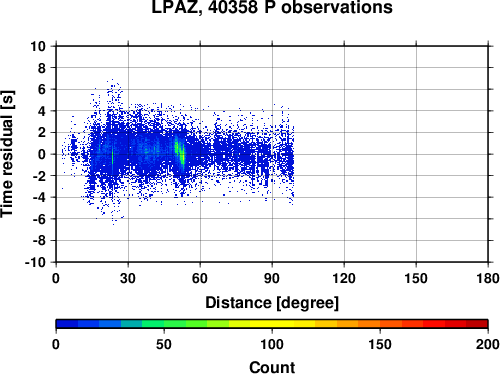The image size is (500, 374).
Task: Click the 150 tick on distance axis
Action: point(416,278)
